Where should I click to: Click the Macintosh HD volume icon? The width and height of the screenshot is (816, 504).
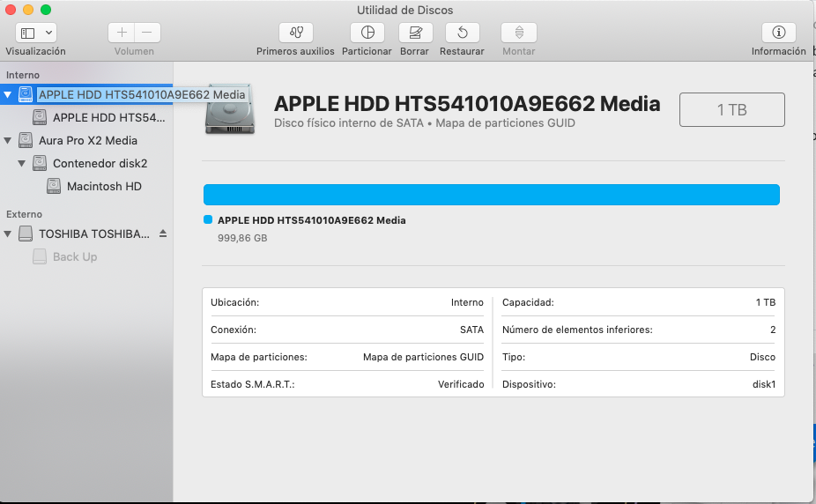pyautogui.click(x=54, y=186)
